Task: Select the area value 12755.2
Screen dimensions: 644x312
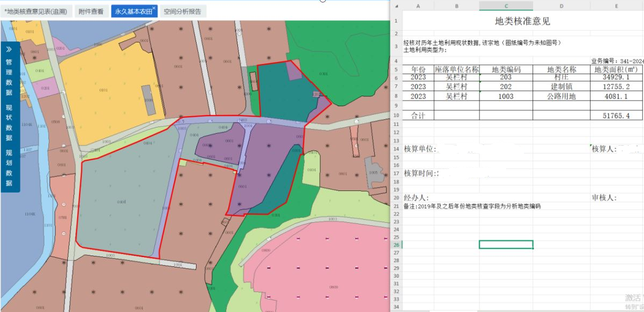Action: tap(617, 87)
